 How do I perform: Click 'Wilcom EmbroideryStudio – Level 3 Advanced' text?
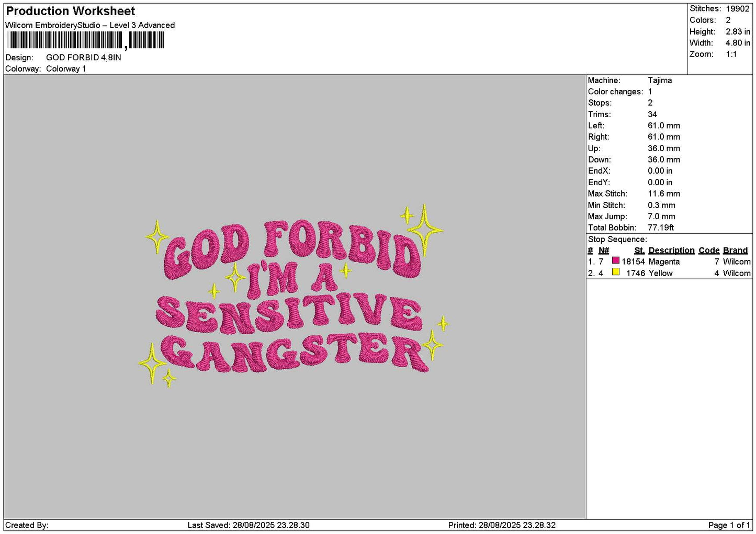pyautogui.click(x=90, y=25)
